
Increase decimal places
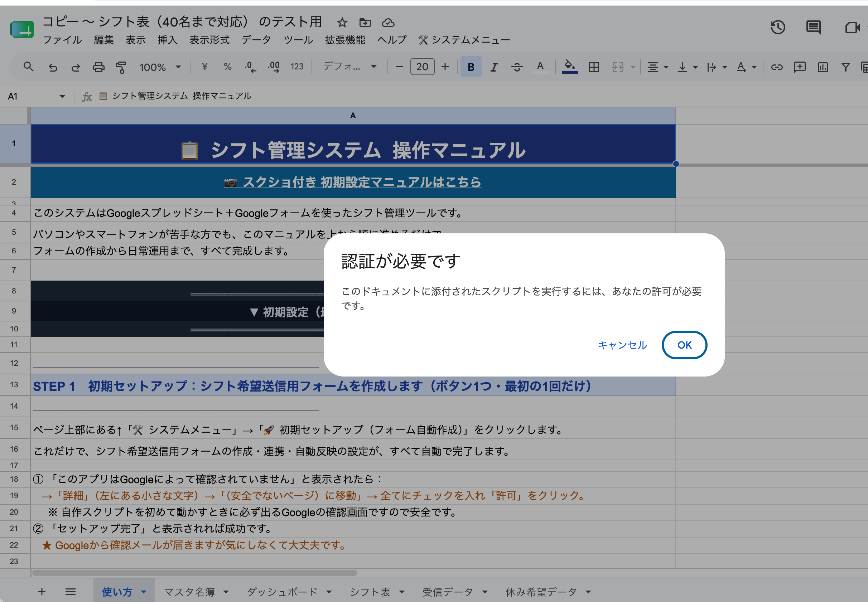[x=274, y=67]
